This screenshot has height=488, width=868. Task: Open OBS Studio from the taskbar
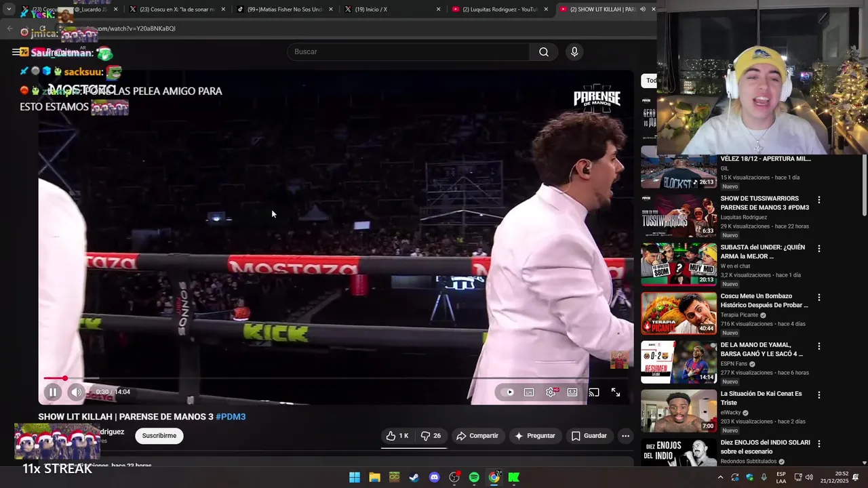[454, 477]
